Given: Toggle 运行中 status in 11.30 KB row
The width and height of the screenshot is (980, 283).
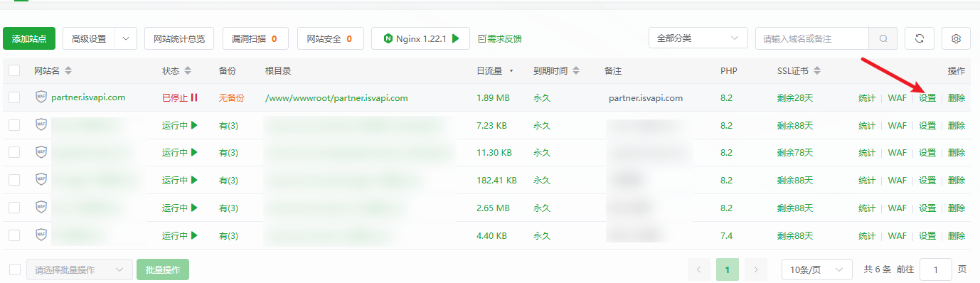Looking at the screenshot, I should [x=180, y=152].
